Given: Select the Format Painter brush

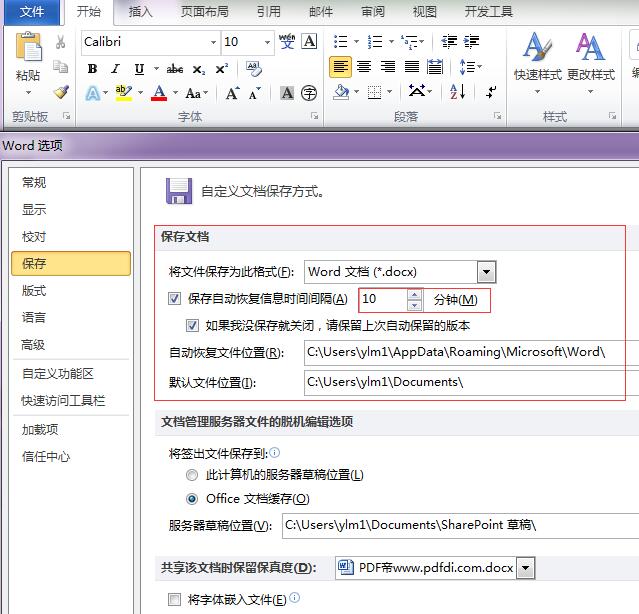Looking at the screenshot, I should (x=61, y=92).
